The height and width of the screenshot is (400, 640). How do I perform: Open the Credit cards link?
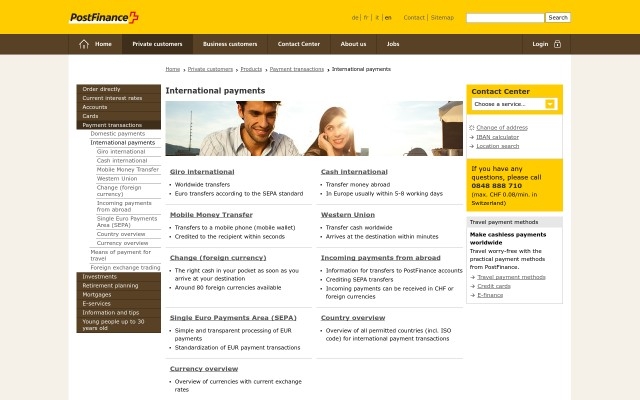[494, 286]
